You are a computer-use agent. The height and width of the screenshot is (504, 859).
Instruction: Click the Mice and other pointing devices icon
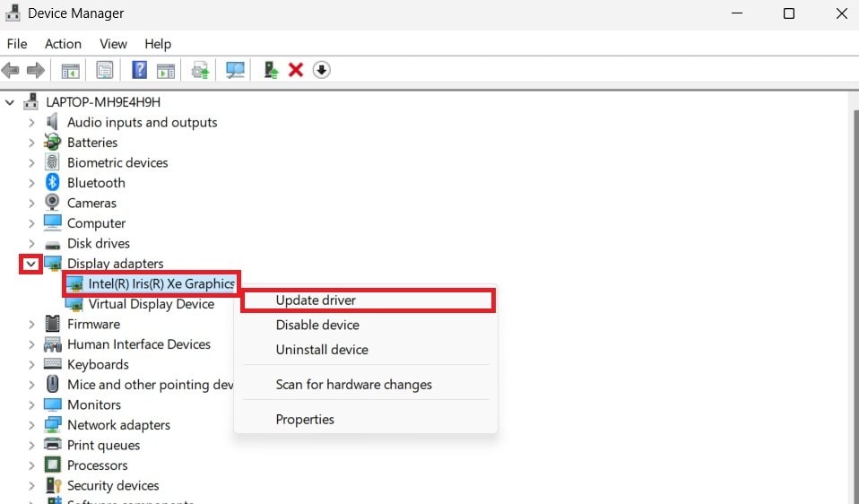pos(53,384)
